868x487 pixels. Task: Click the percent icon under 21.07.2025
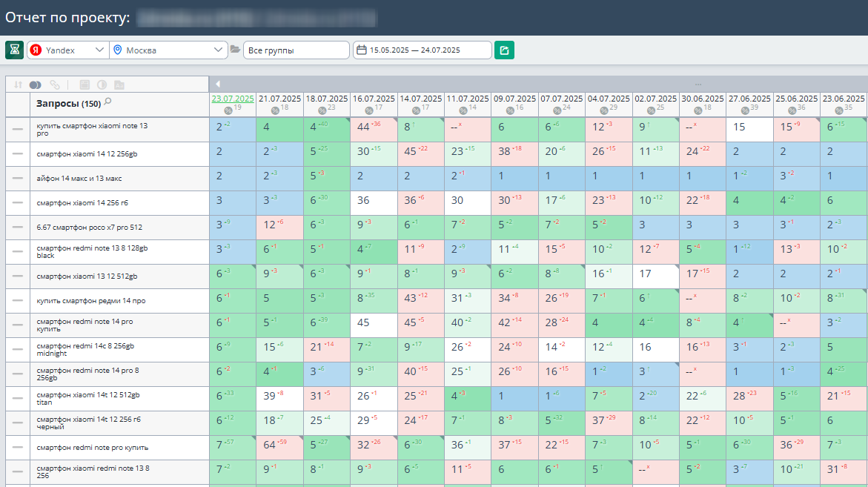coord(274,110)
